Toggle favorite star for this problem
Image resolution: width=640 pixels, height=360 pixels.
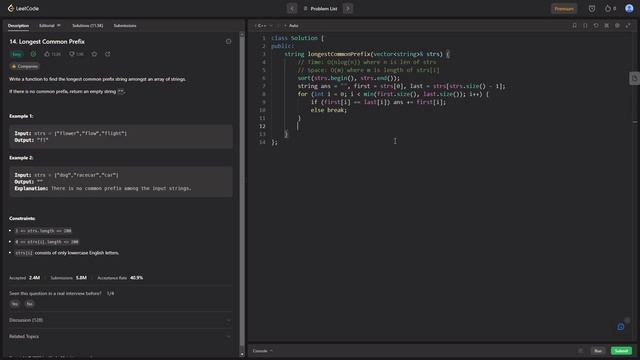(x=94, y=54)
